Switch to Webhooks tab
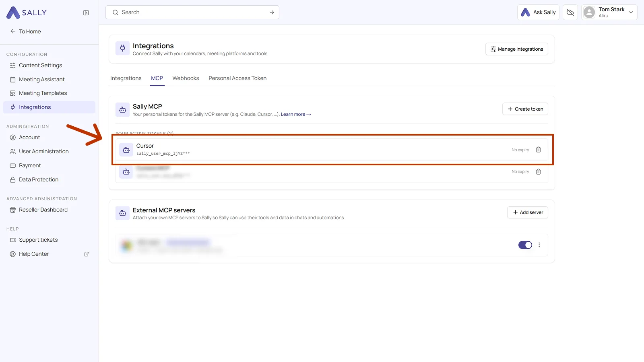Screen dimensions: 644x362 tap(186, 78)
